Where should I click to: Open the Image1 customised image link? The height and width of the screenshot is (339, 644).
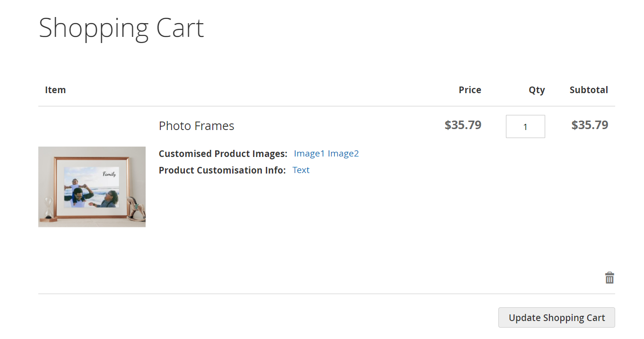point(309,154)
